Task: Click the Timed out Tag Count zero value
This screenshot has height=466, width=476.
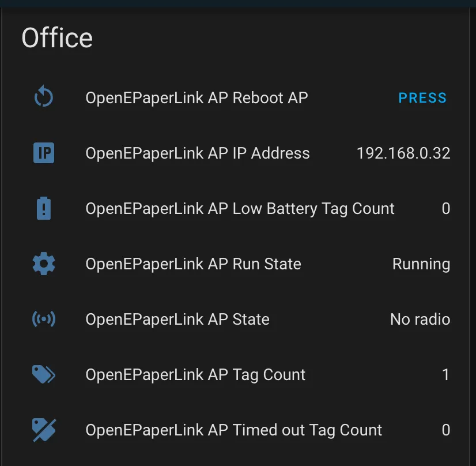Action: pos(446,430)
